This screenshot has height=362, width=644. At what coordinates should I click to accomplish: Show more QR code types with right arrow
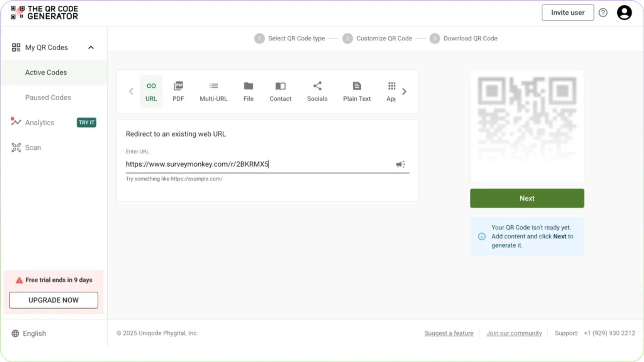point(404,92)
